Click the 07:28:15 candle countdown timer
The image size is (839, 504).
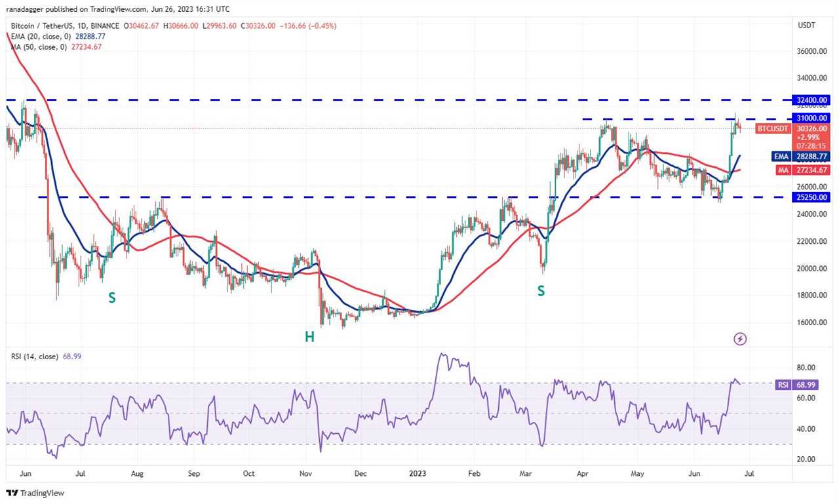pyautogui.click(x=812, y=147)
